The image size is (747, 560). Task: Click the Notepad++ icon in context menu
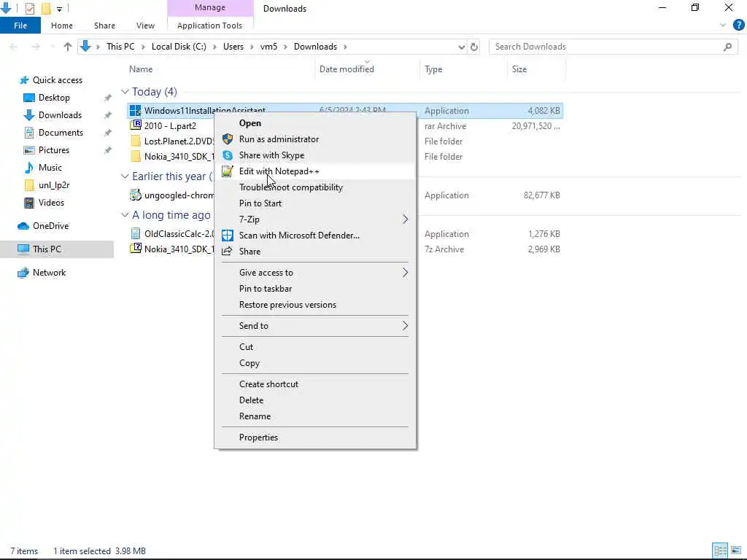pos(228,171)
